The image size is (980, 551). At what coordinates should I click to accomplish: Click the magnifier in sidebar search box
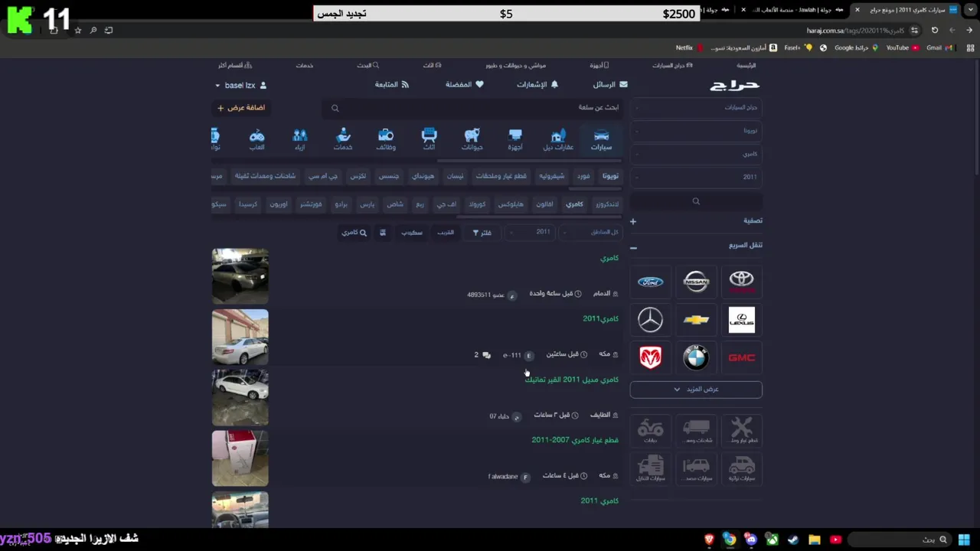(x=696, y=201)
